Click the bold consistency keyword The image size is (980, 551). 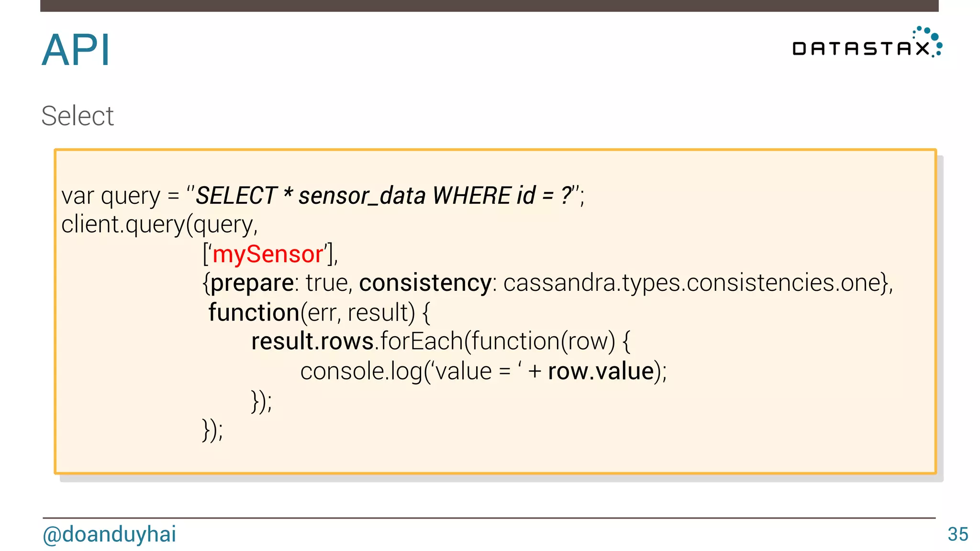tap(425, 283)
